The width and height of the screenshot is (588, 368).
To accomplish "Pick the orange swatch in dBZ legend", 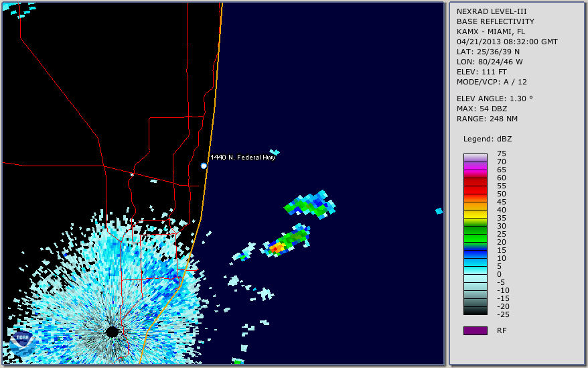I will coord(475,206).
